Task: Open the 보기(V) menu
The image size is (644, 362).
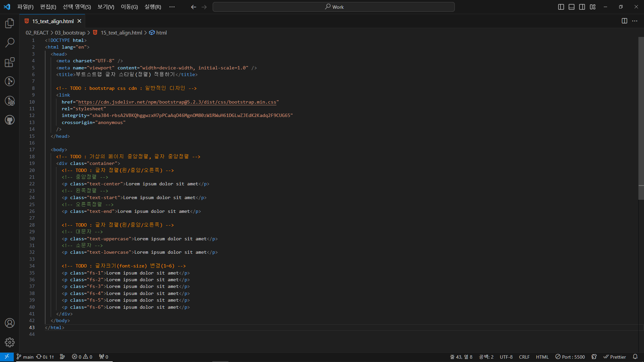Action: click(x=106, y=7)
